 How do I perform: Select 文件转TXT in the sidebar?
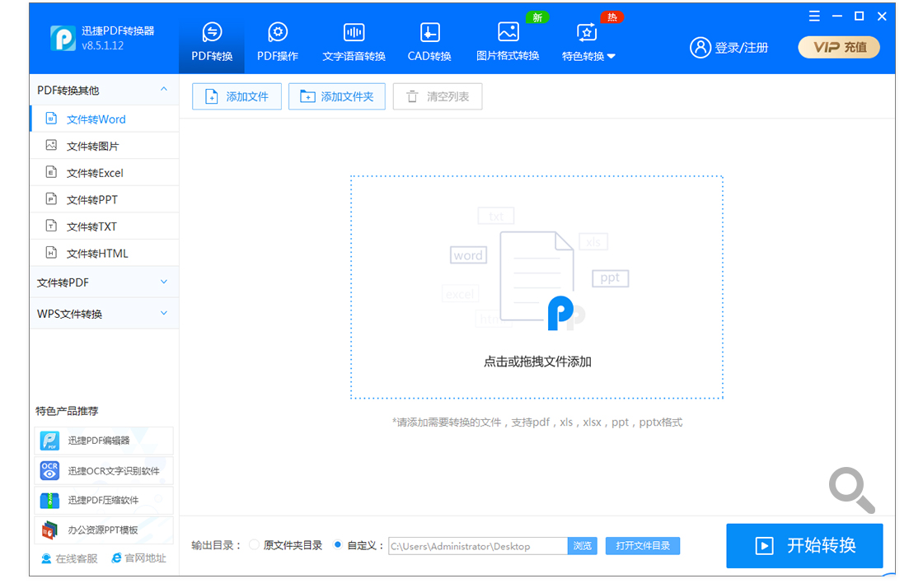[x=105, y=226]
